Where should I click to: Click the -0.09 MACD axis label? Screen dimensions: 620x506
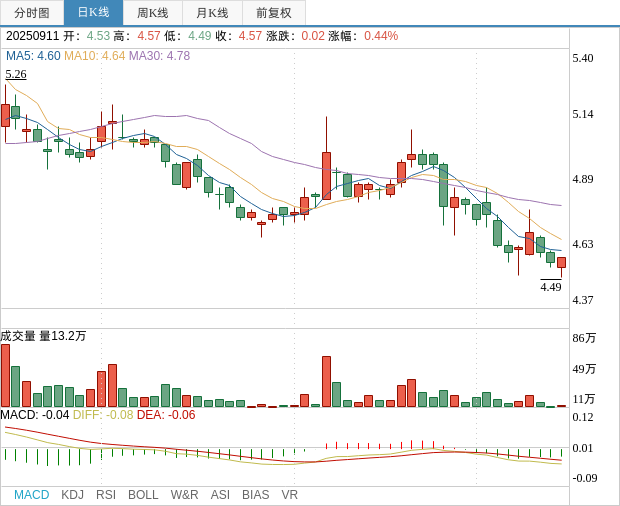(x=585, y=478)
